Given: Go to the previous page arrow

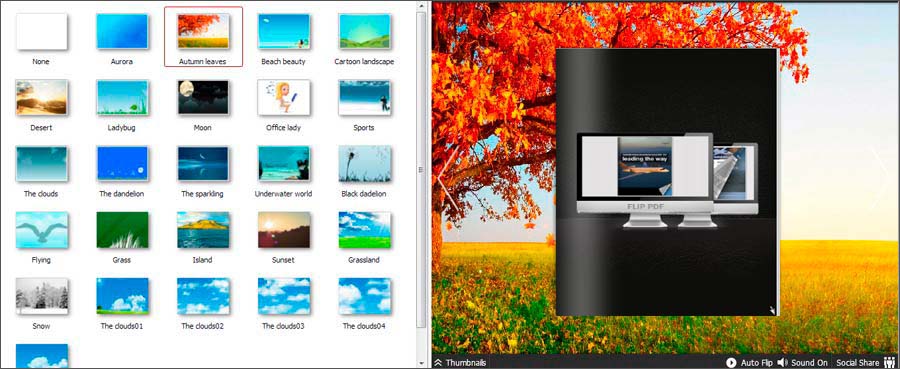Looking at the screenshot, I should (x=448, y=179).
